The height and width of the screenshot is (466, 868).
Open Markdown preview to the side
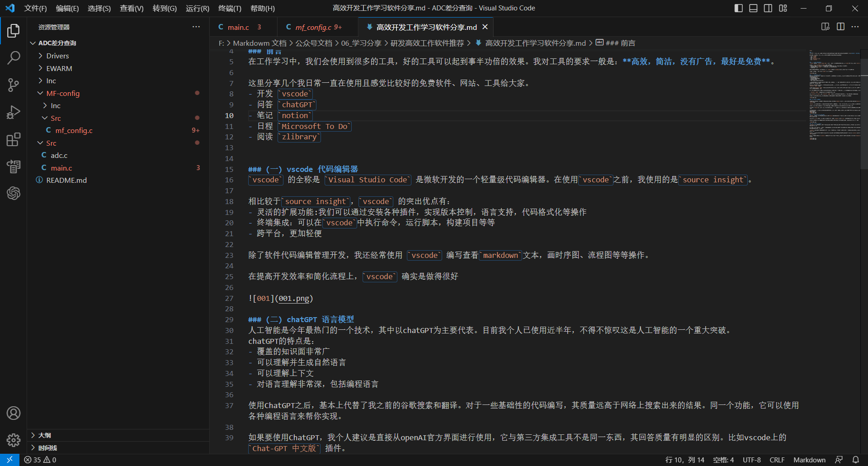(x=826, y=27)
